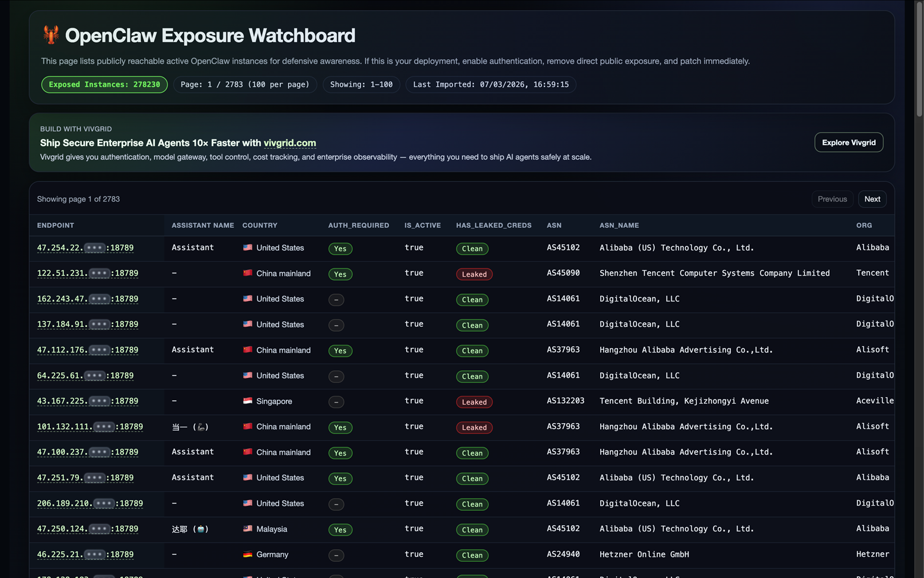Click the COUNTRY column header
Screen dimensions: 924x578
pyautogui.click(x=260, y=226)
